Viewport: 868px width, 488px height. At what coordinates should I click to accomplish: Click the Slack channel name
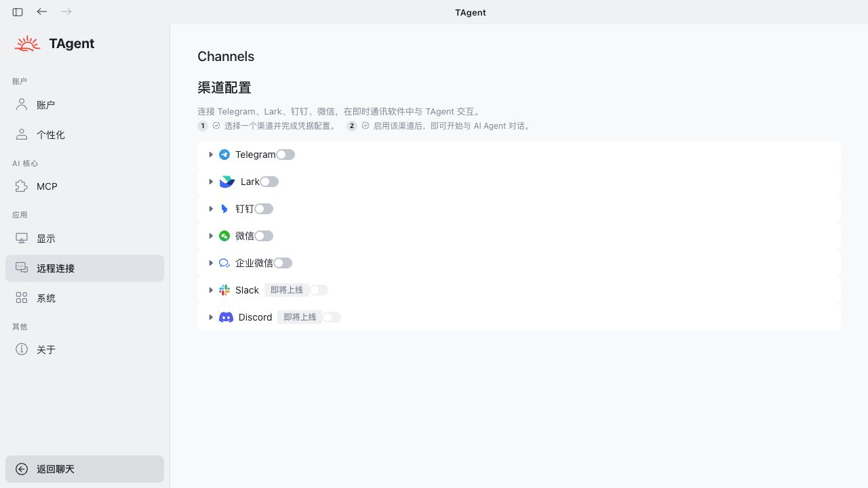coord(247,290)
